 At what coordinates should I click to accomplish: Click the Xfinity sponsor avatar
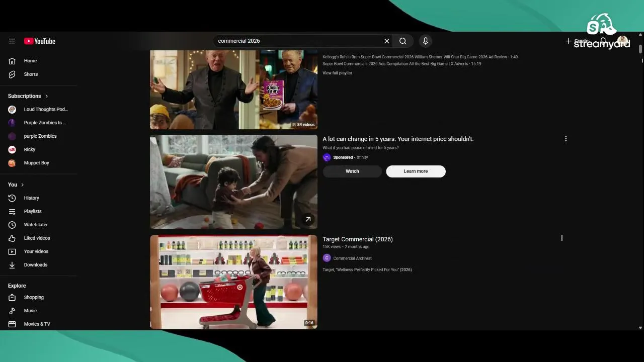[327, 157]
